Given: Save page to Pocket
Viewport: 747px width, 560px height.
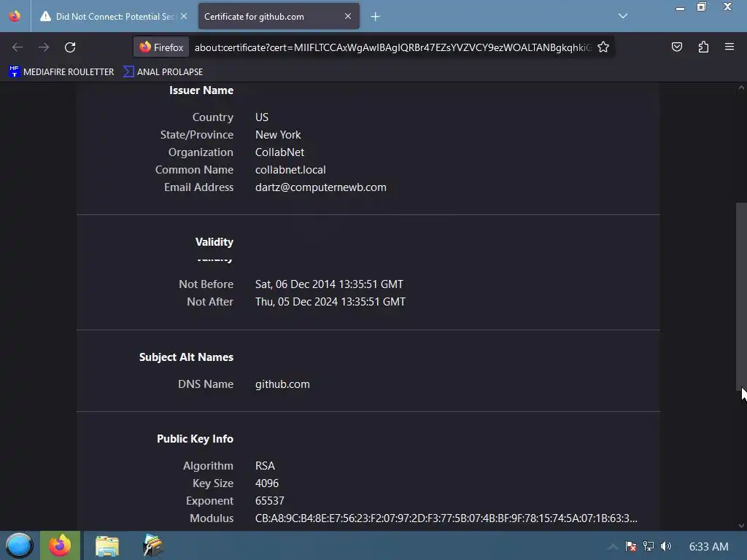Looking at the screenshot, I should [x=676, y=47].
